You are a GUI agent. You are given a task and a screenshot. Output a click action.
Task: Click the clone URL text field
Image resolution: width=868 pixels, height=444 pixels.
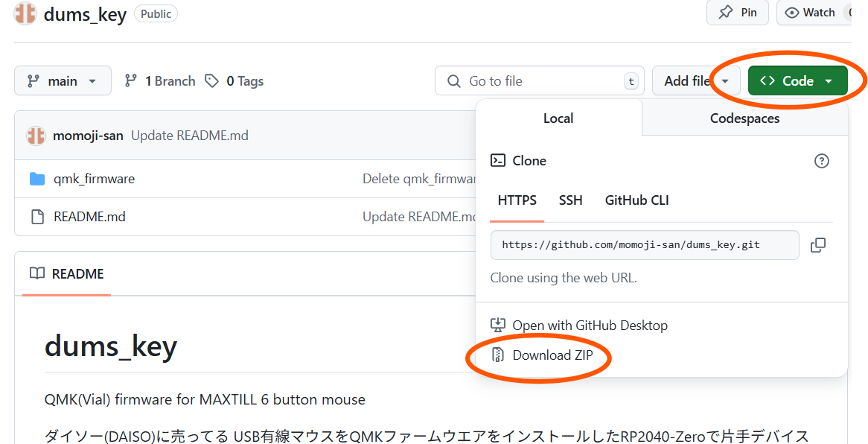click(x=645, y=245)
